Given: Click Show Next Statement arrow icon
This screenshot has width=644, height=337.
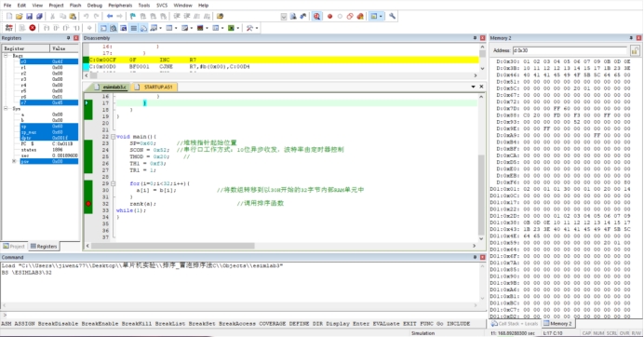Looking at the screenshot, I should coord(89,28).
